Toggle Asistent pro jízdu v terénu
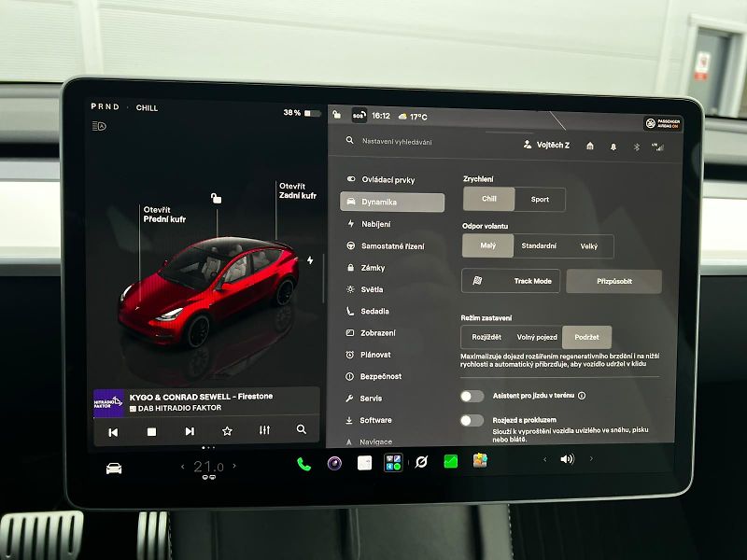 click(472, 396)
